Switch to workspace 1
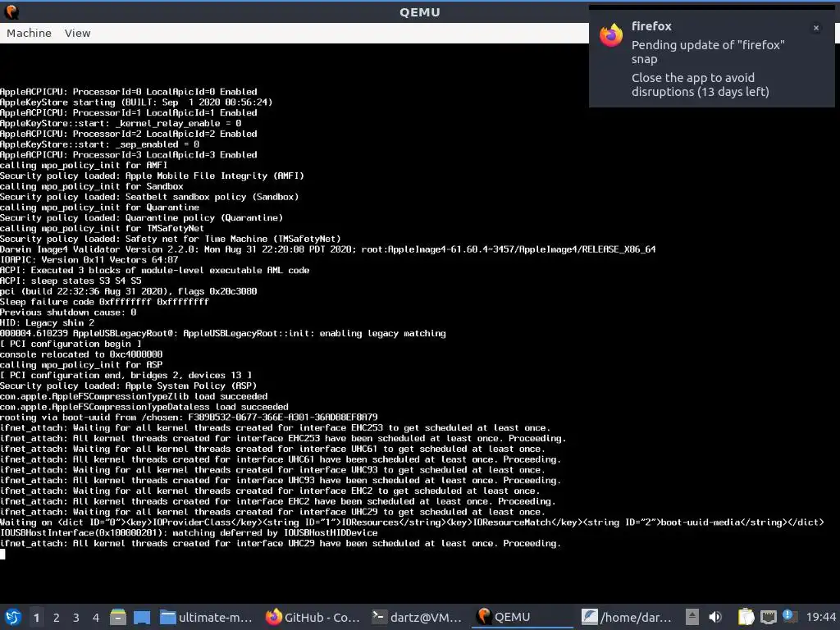Screen dimensions: 840x630 36,618
